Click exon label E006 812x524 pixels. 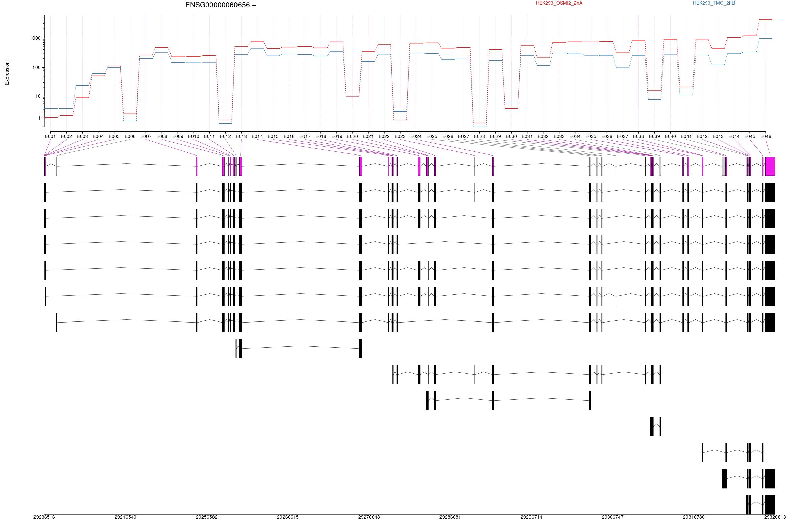coord(130,137)
